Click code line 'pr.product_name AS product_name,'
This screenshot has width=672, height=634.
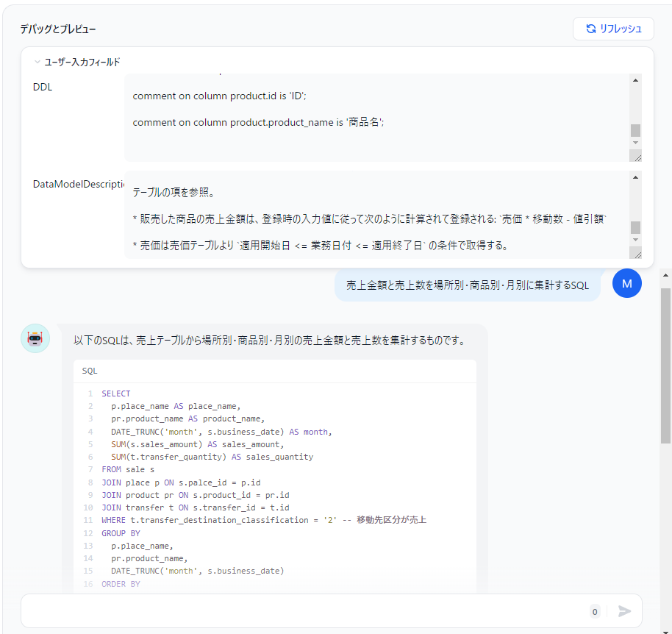187,418
